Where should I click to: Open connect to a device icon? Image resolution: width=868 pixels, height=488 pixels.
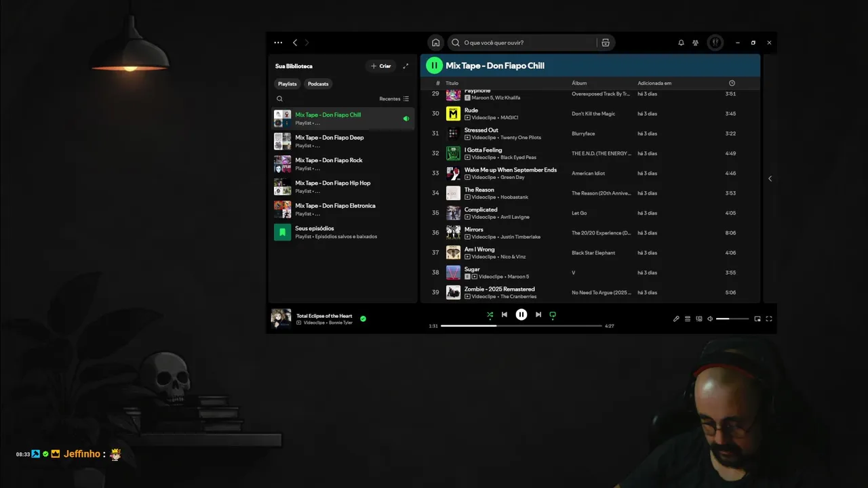click(699, 319)
